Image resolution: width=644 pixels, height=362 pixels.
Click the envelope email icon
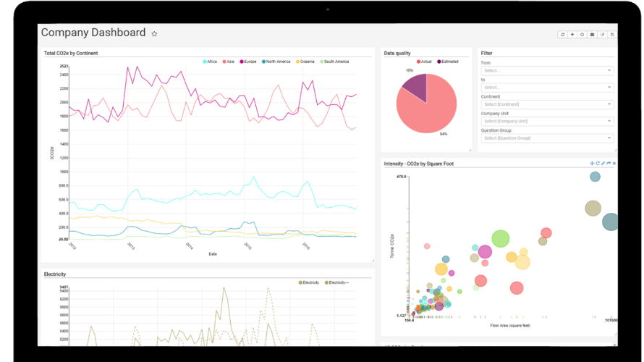[592, 35]
